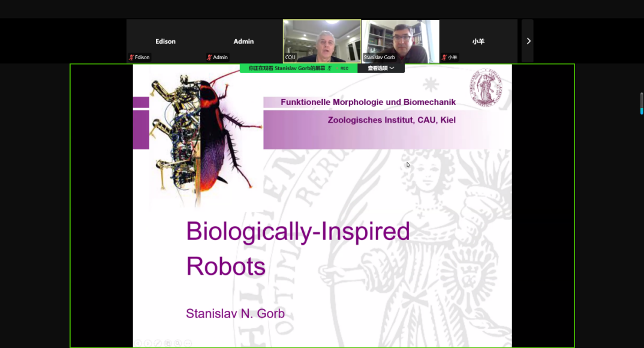Click the previous slide arrow icon

(x=138, y=343)
